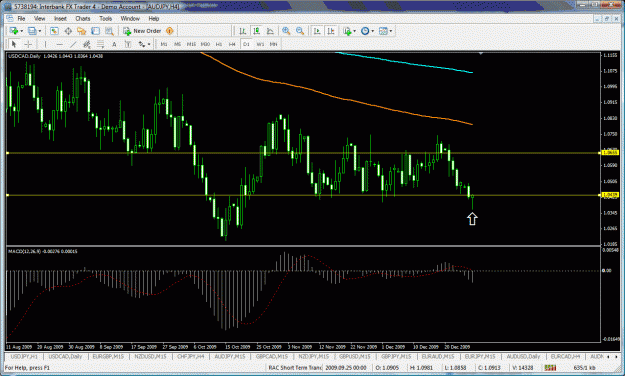
Task: Open the View menu
Action: tap(39, 18)
